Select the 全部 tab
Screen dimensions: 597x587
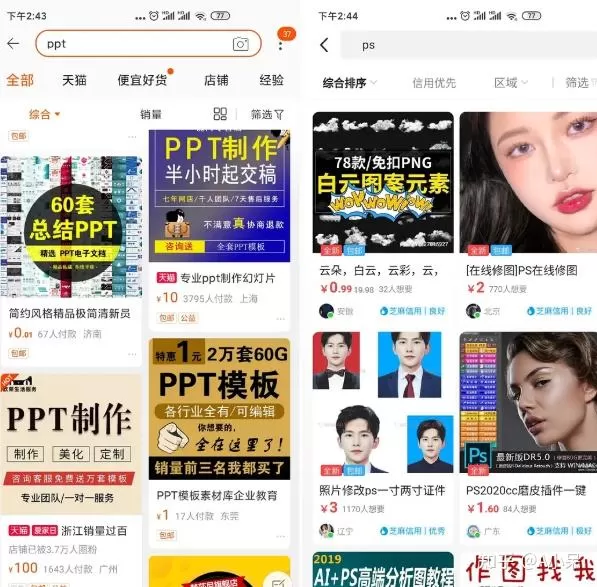pyautogui.click(x=20, y=80)
